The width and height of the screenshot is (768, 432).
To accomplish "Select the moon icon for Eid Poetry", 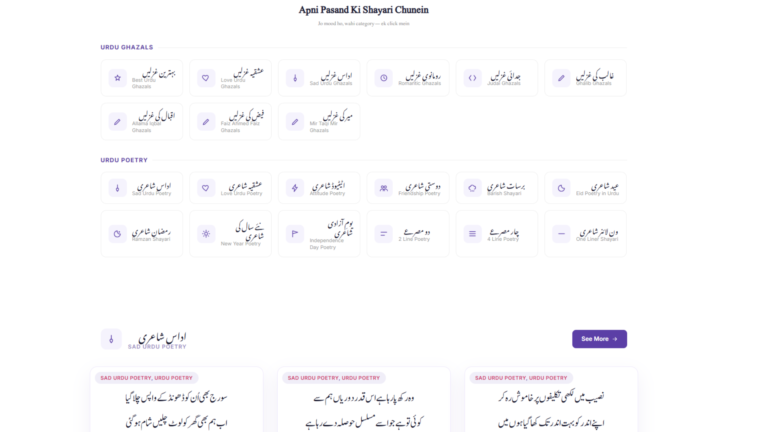I will click(561, 188).
